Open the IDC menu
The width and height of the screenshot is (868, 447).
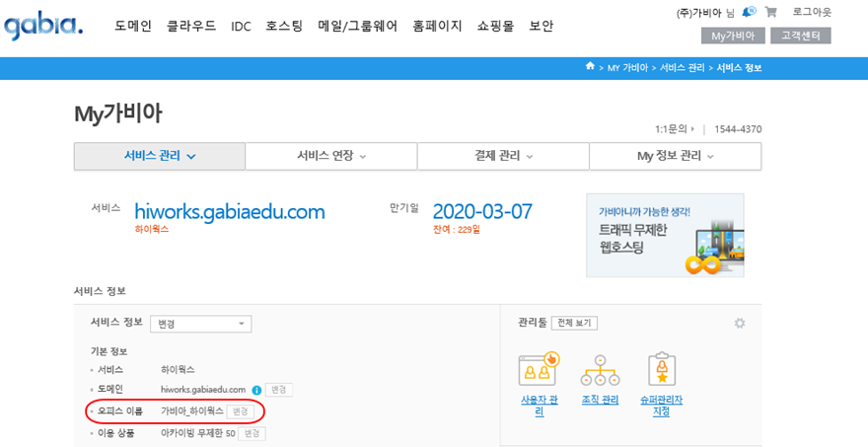[x=241, y=26]
